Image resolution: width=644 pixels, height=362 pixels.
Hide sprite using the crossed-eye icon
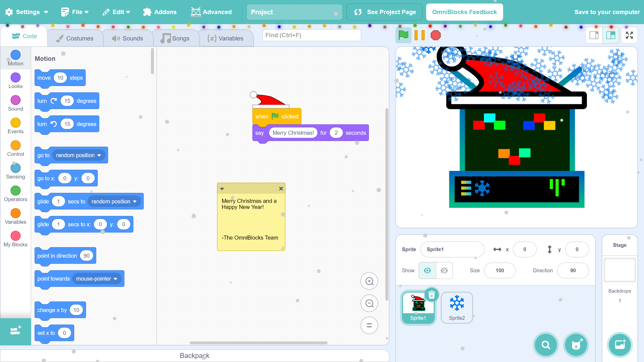coord(444,270)
